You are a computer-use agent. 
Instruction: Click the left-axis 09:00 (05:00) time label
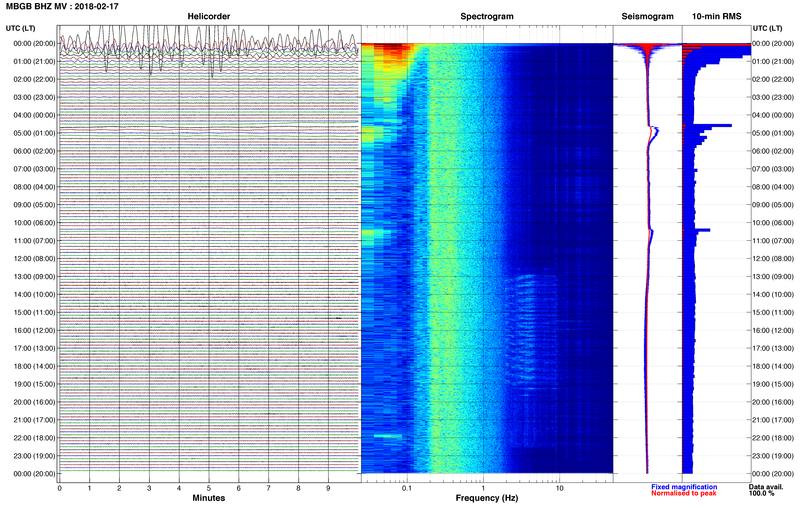coord(34,205)
